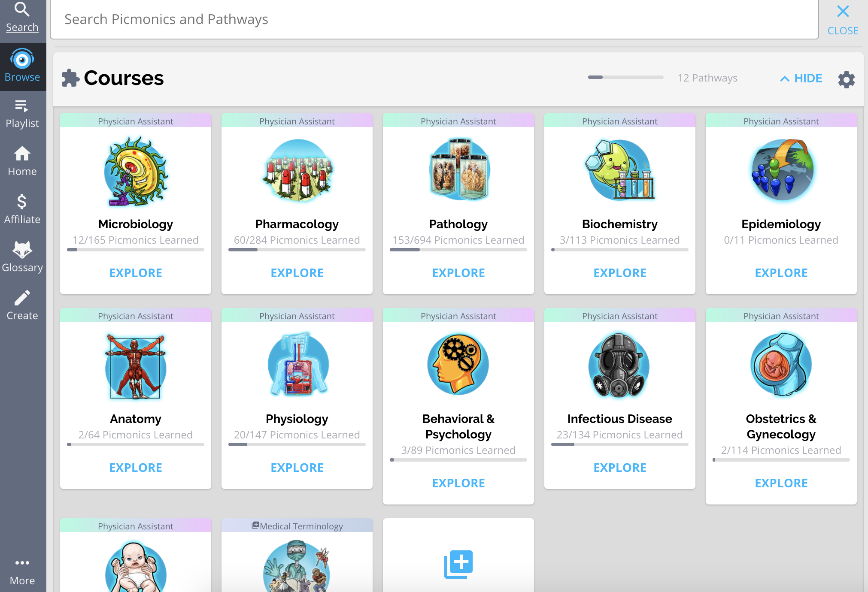The image size is (868, 592).
Task: Open the Anatomy course title
Action: 136,419
